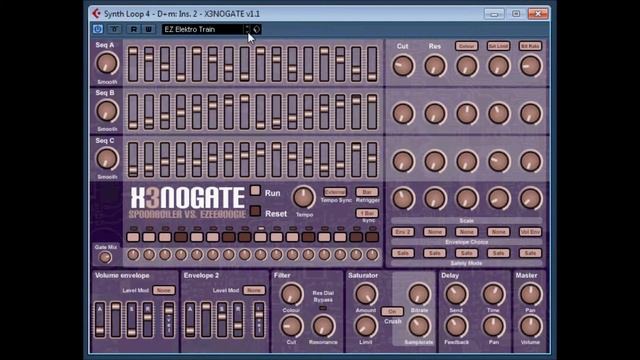Viewport: 640px width, 360px height.
Task: Open Volume envelope Level Mod selector
Action: point(164,290)
